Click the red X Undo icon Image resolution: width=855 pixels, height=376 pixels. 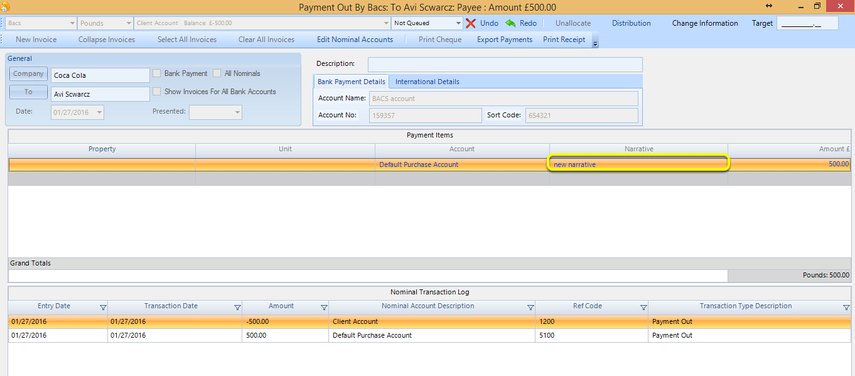tap(471, 23)
